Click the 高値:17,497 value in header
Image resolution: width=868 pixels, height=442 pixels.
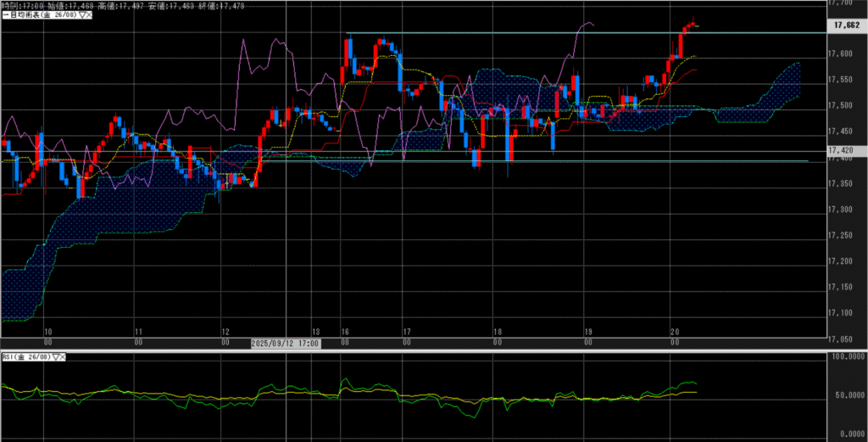[120, 6]
